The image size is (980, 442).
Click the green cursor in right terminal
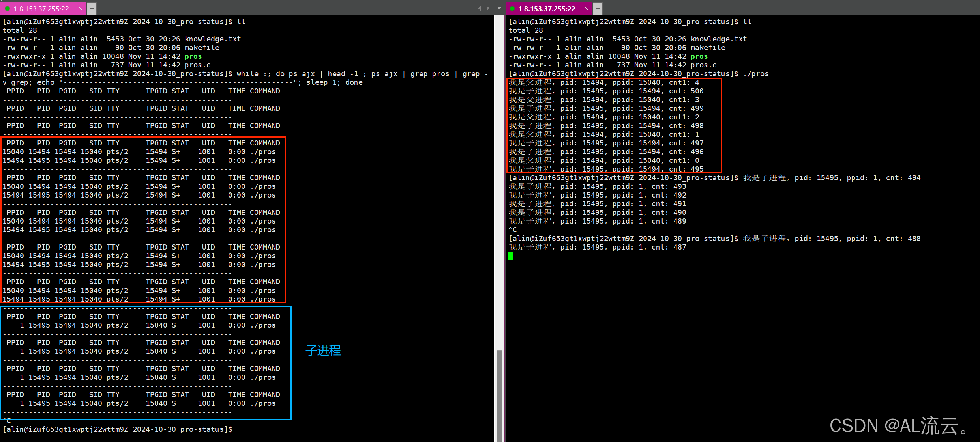[x=510, y=256]
